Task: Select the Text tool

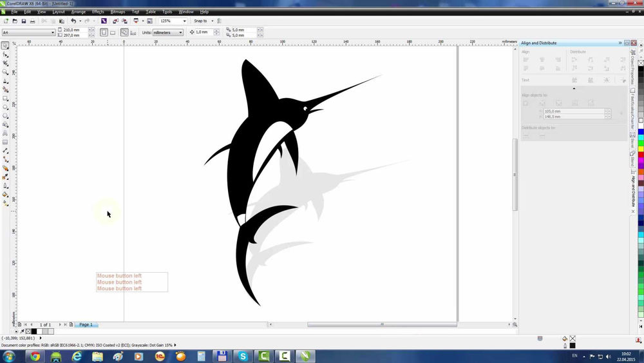Action: tap(5, 133)
